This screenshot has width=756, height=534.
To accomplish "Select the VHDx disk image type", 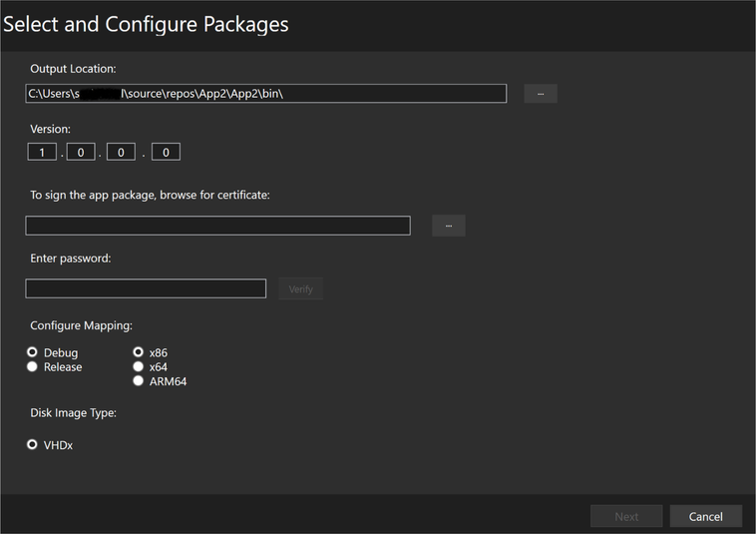I will 33,445.
